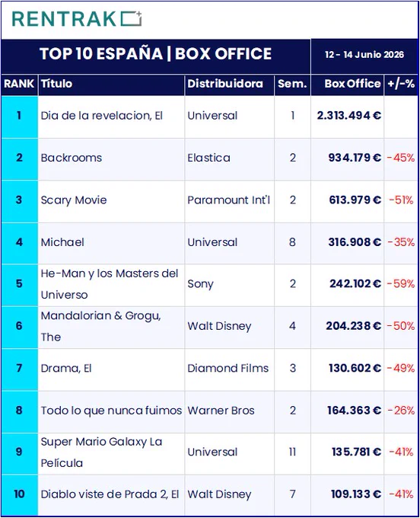
Task: Select the Sem. column header
Action: (292, 84)
